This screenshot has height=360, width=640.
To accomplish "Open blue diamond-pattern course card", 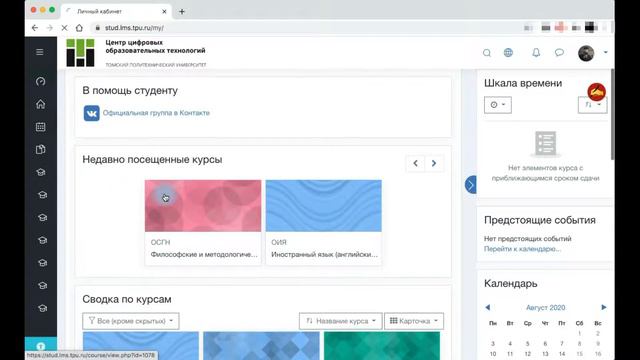I will coord(261,346).
